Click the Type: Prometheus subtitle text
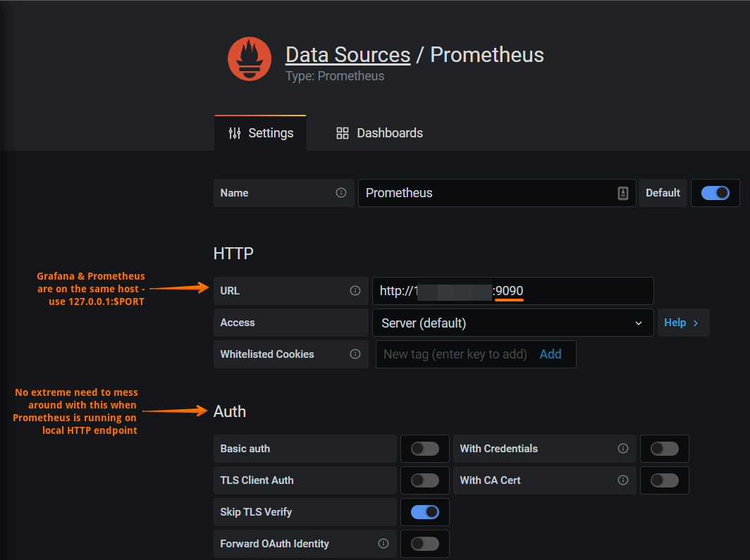The image size is (750, 560). tap(335, 76)
